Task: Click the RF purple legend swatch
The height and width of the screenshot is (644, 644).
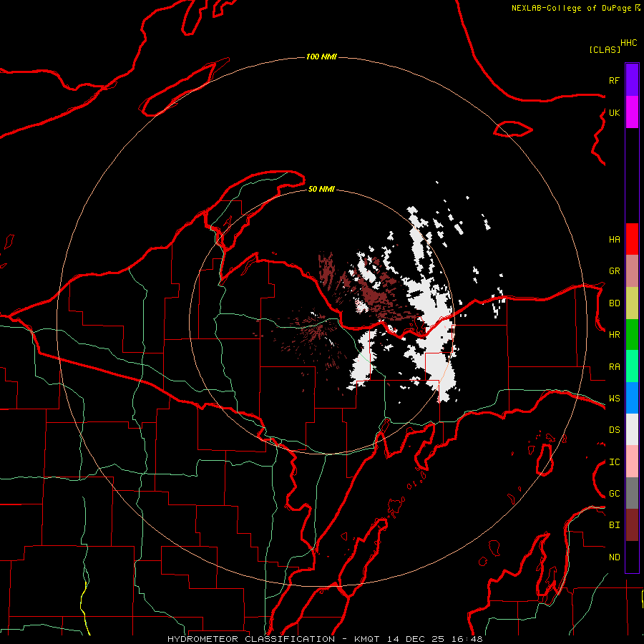Action: point(632,80)
